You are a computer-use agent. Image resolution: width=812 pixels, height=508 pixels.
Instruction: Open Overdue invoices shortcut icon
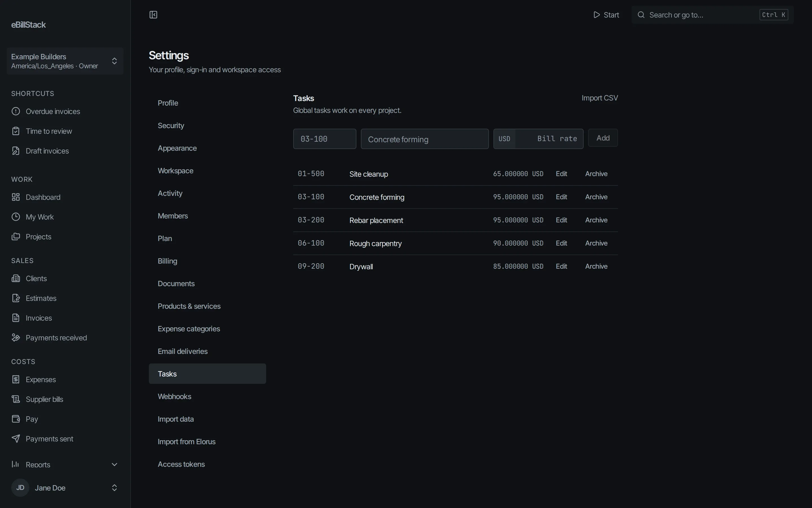16,111
